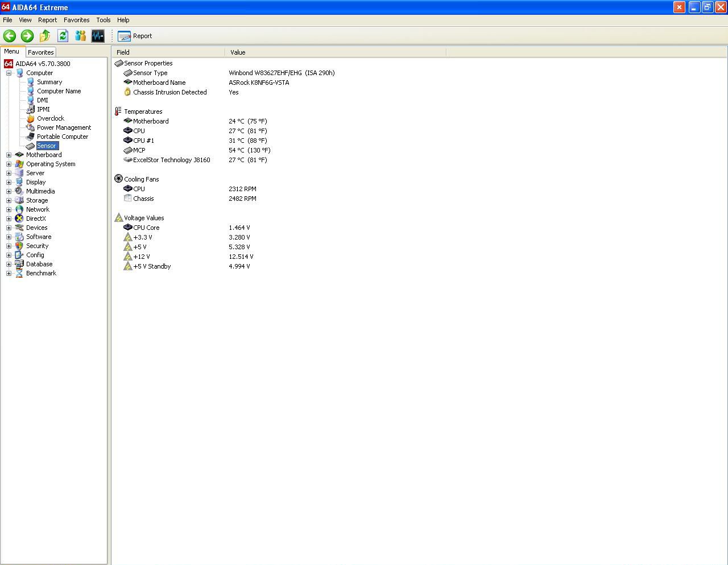Image resolution: width=728 pixels, height=565 pixels.
Task: Click the Database category icon
Action: [x=19, y=264]
